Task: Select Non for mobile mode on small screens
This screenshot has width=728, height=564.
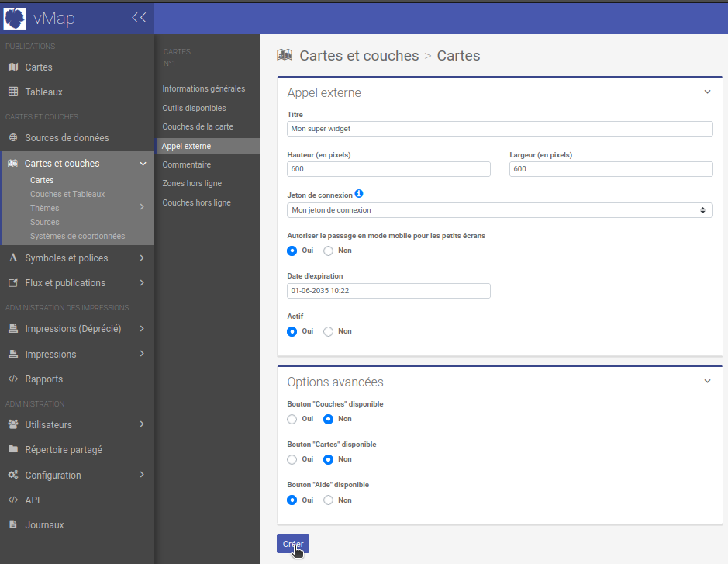Action: click(329, 251)
